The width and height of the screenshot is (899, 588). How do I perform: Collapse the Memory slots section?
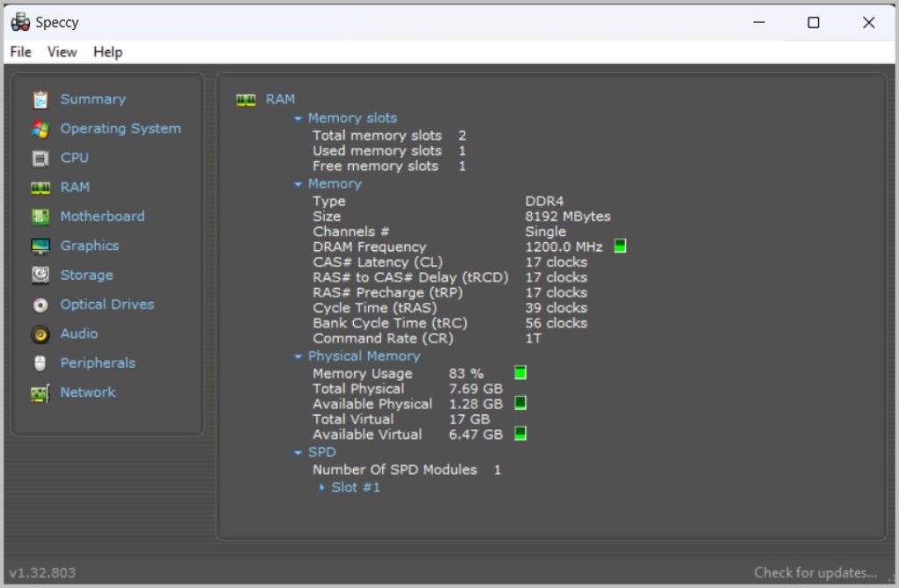298,118
